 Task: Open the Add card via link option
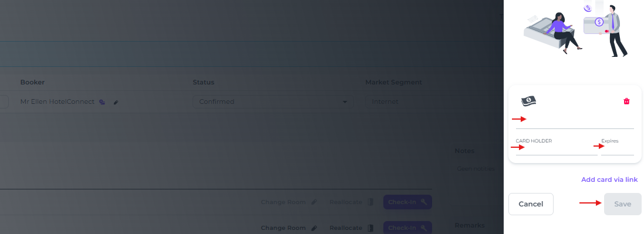609,179
